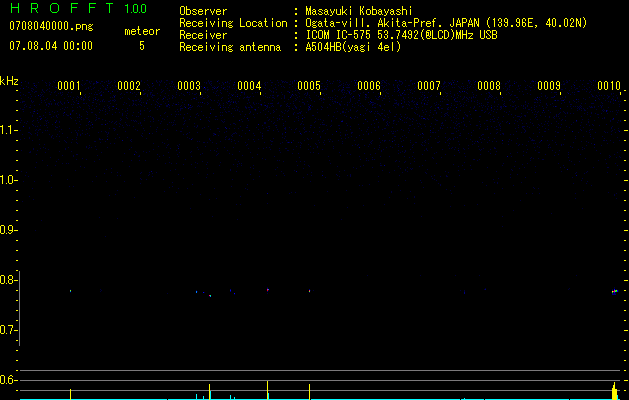Viewport: 629px width, 400px height.
Task: Click the meteor echo dot under 0001
Action: click(x=71, y=290)
